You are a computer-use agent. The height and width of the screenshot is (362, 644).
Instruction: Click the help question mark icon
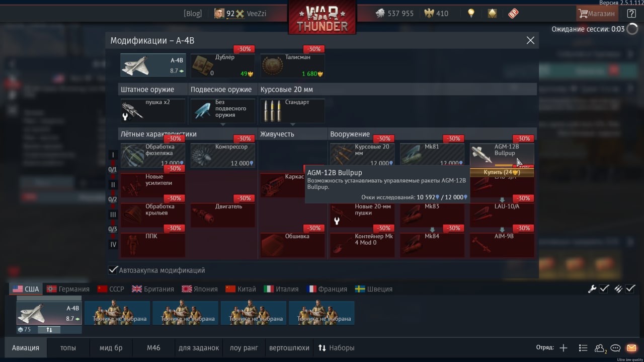point(631,14)
